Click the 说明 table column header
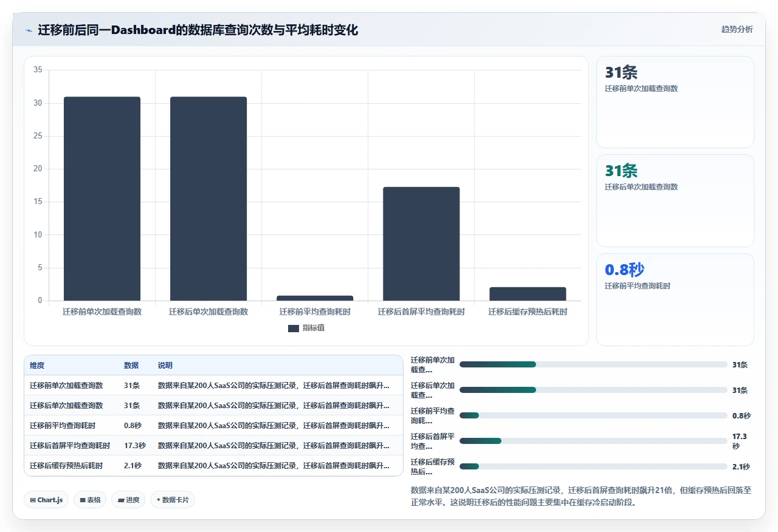 [x=165, y=366]
